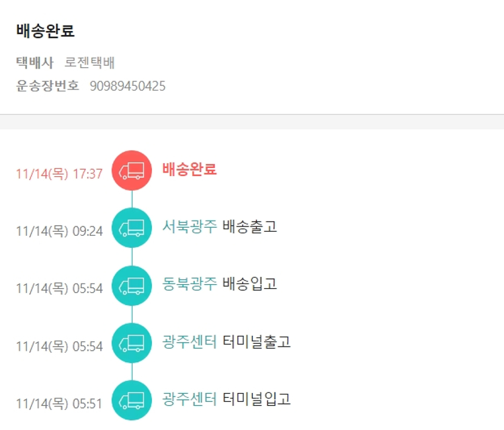Click the 배송완료 heading at the top

tap(46, 31)
